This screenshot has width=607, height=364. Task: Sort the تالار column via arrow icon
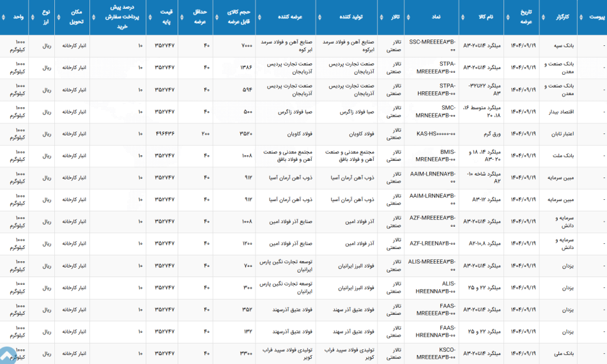pos(381,17)
